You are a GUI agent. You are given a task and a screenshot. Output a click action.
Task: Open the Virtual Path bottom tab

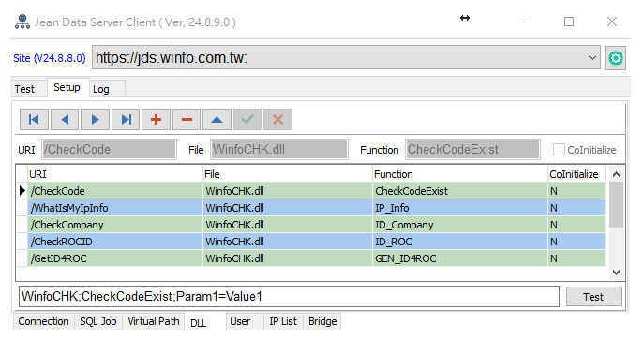tap(153, 321)
